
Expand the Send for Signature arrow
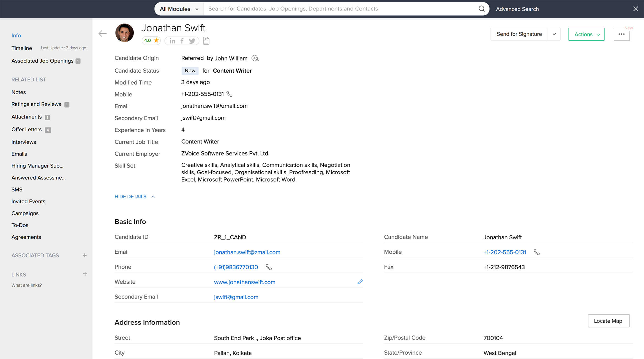tap(554, 34)
